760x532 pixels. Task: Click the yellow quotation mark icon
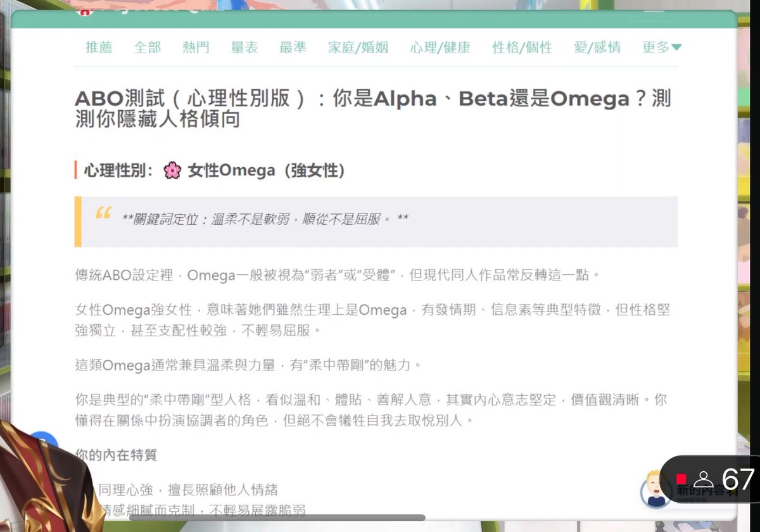[x=103, y=213]
